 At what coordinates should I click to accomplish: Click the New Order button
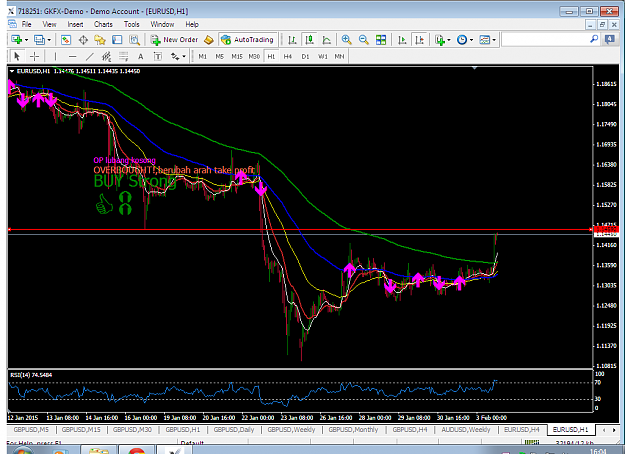click(174, 39)
